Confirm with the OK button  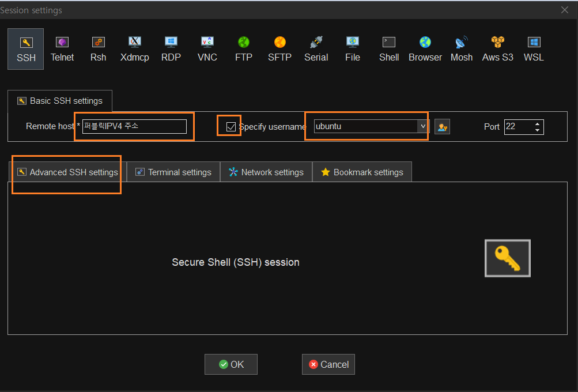[x=231, y=364]
